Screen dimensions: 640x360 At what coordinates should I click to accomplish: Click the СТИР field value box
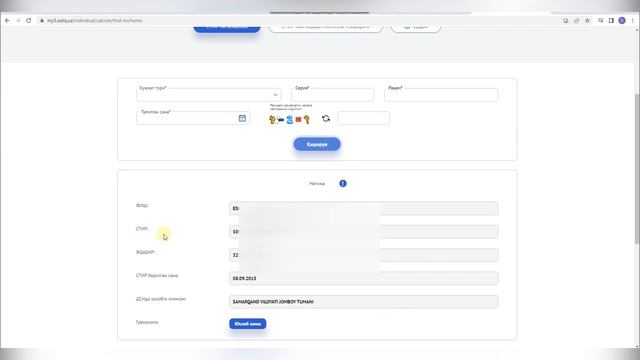pos(363,232)
